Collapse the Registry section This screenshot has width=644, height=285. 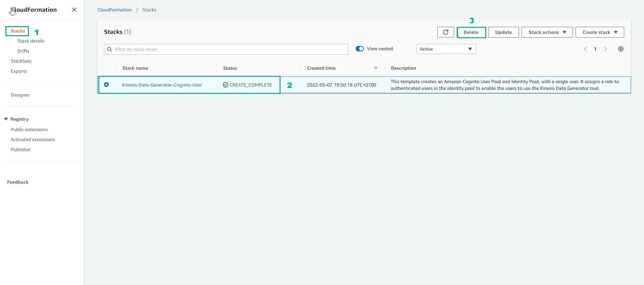[x=6, y=119]
